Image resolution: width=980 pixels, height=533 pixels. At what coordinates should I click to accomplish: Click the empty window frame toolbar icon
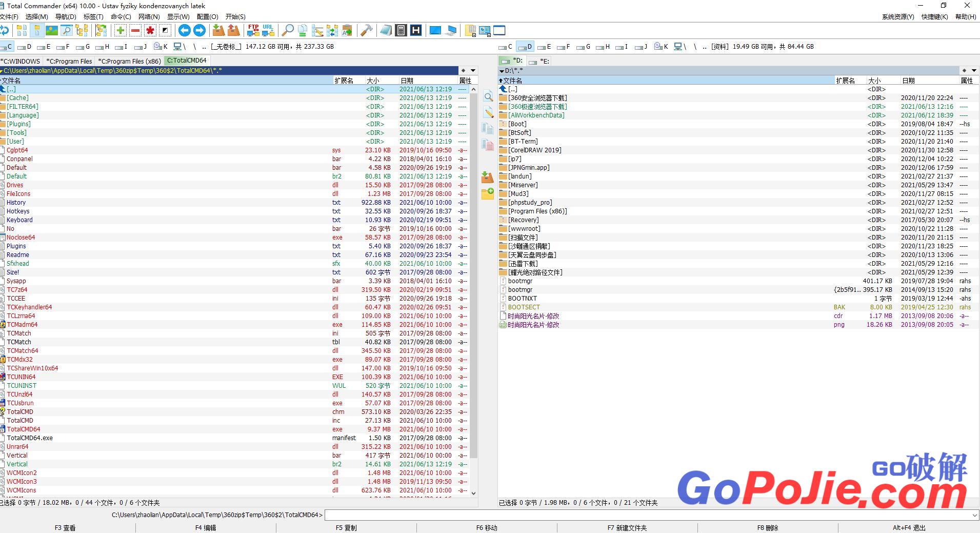click(x=499, y=31)
